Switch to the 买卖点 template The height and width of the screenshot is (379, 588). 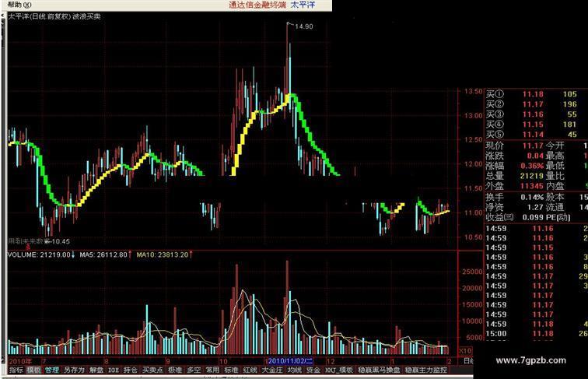pos(153,370)
